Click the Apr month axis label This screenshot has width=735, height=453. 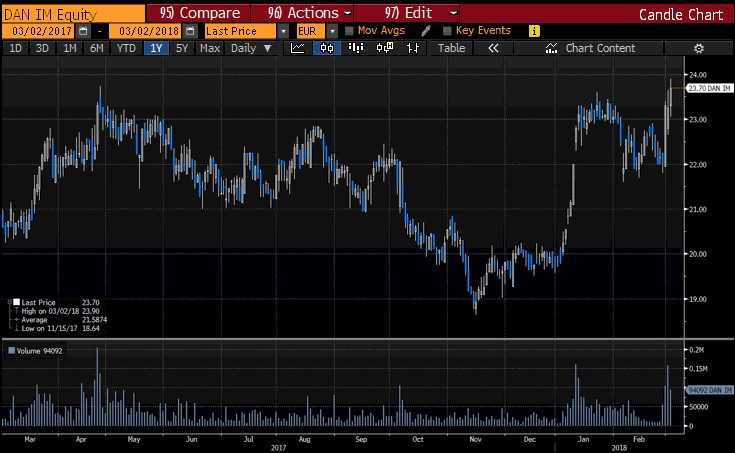(81, 439)
